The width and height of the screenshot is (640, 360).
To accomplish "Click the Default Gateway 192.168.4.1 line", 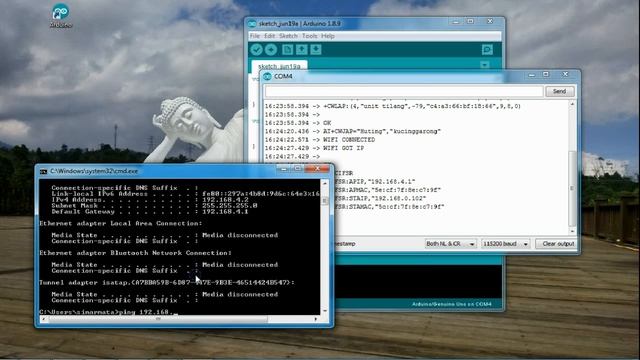I will pyautogui.click(x=150, y=212).
